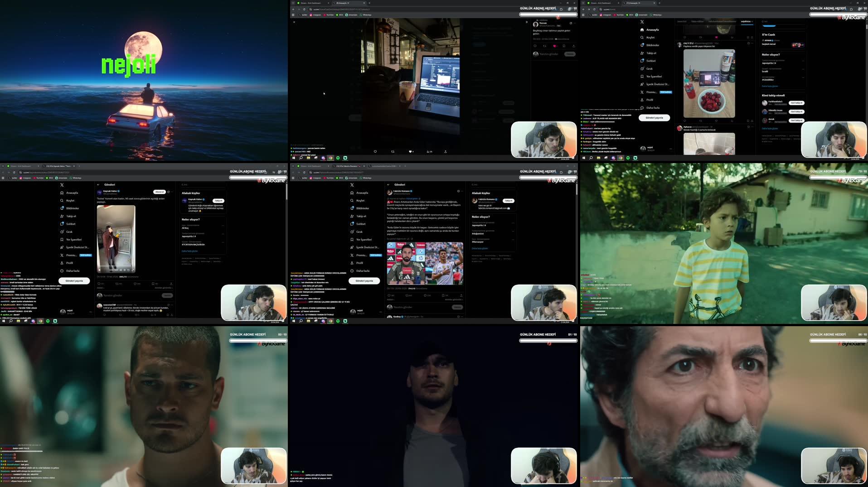
Task: Open taskbar search in the Kaynak Haber frame
Action: 10,321
